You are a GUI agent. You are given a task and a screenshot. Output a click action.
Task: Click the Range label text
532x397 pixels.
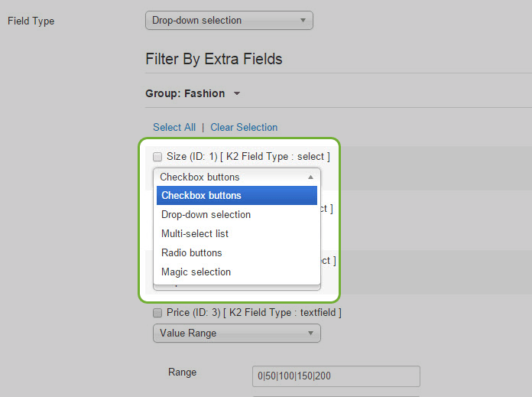182,373
